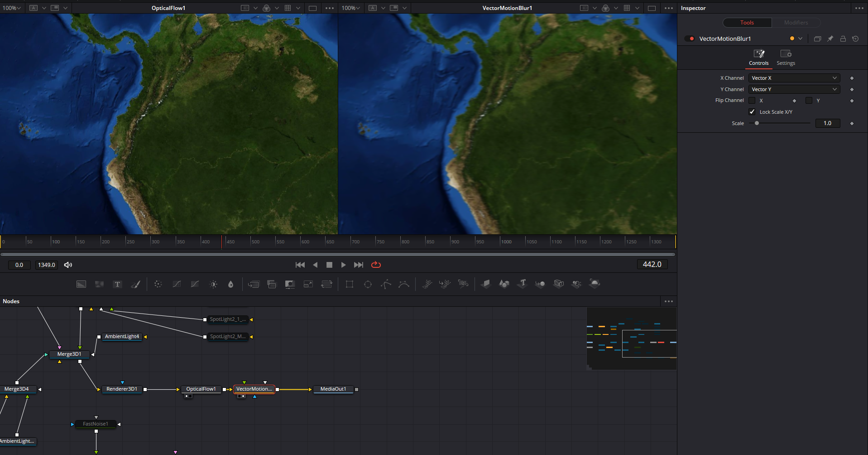Image resolution: width=868 pixels, height=455 pixels.
Task: Switch to the Modifiers tab in the Inspector
Action: click(796, 23)
